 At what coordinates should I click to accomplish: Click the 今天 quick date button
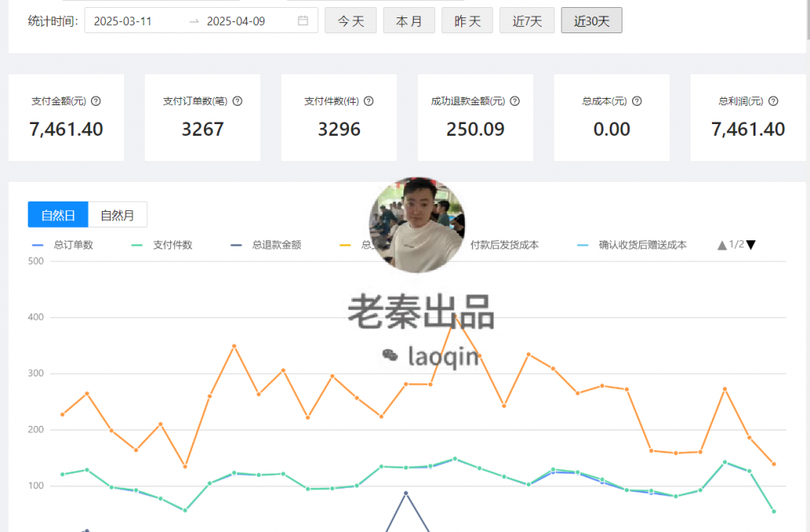pyautogui.click(x=350, y=21)
